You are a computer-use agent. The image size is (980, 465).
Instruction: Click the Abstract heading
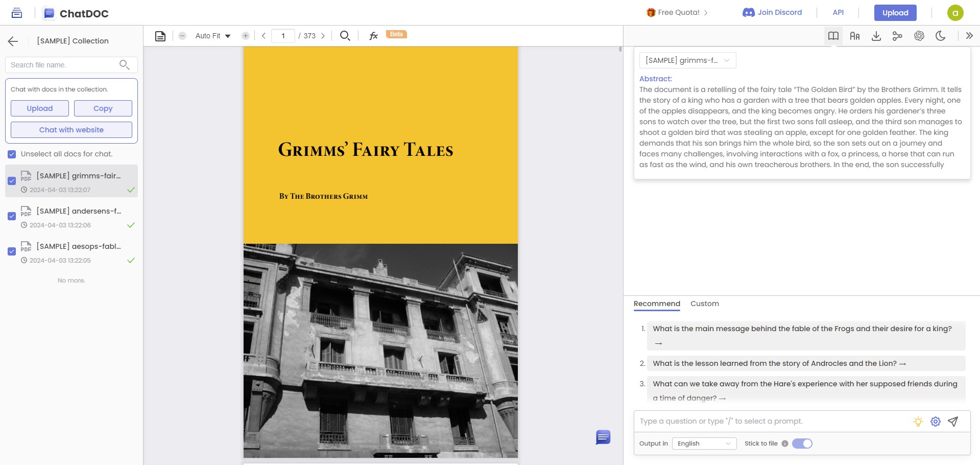(x=656, y=79)
